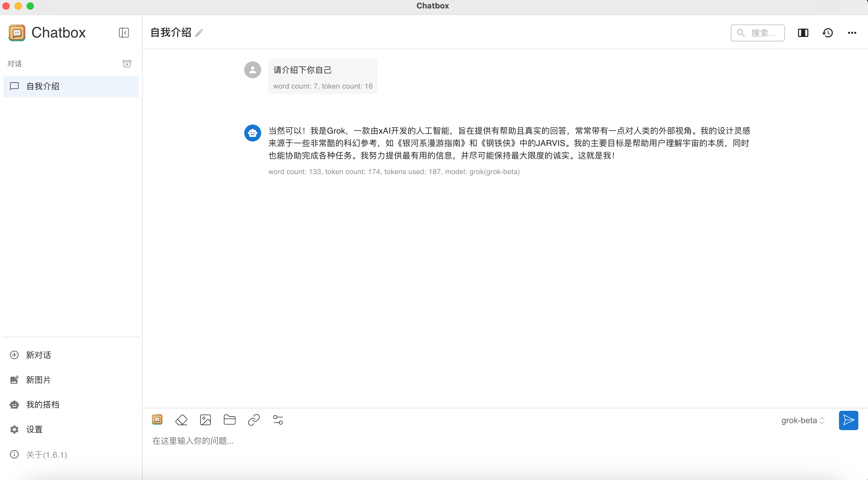Viewport: 868px width, 480px height.
Task: Open the grok-beta model selector
Action: click(x=803, y=420)
